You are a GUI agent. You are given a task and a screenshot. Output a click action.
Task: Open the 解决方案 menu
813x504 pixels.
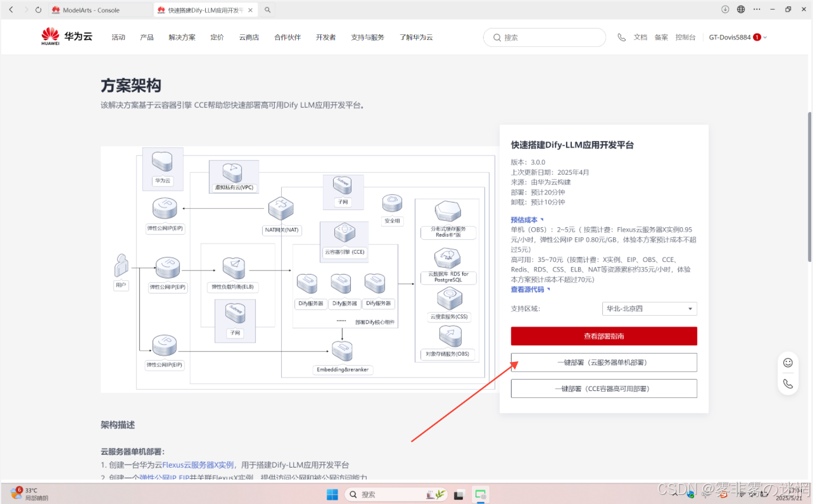click(182, 37)
